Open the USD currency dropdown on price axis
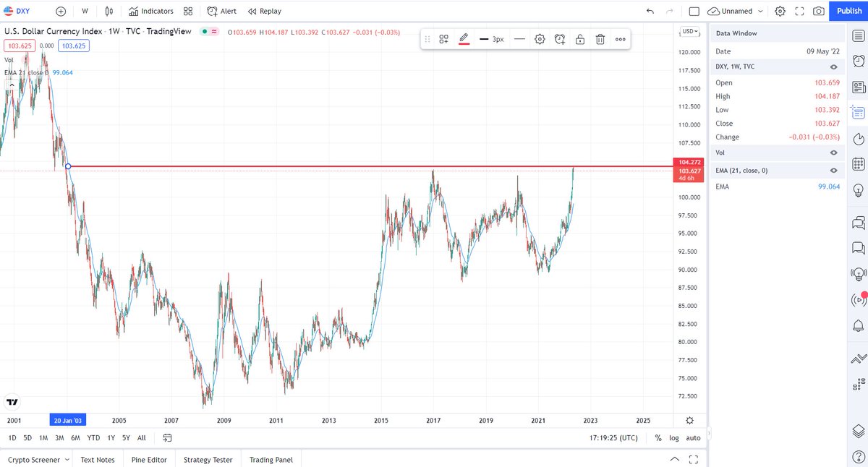Image resolution: width=868 pixels, height=467 pixels. click(x=690, y=31)
